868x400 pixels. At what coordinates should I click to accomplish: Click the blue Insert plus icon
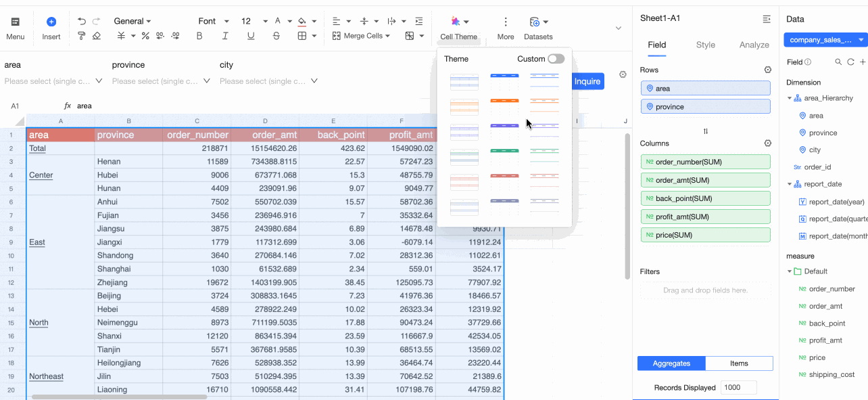click(51, 22)
